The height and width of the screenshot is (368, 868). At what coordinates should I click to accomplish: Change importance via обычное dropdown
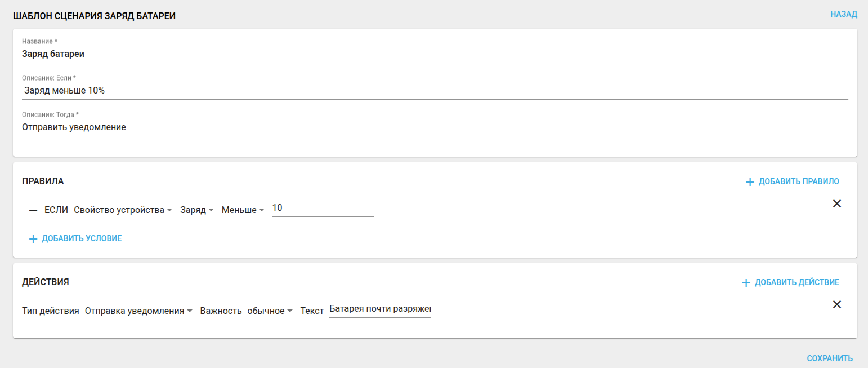pyautogui.click(x=270, y=311)
